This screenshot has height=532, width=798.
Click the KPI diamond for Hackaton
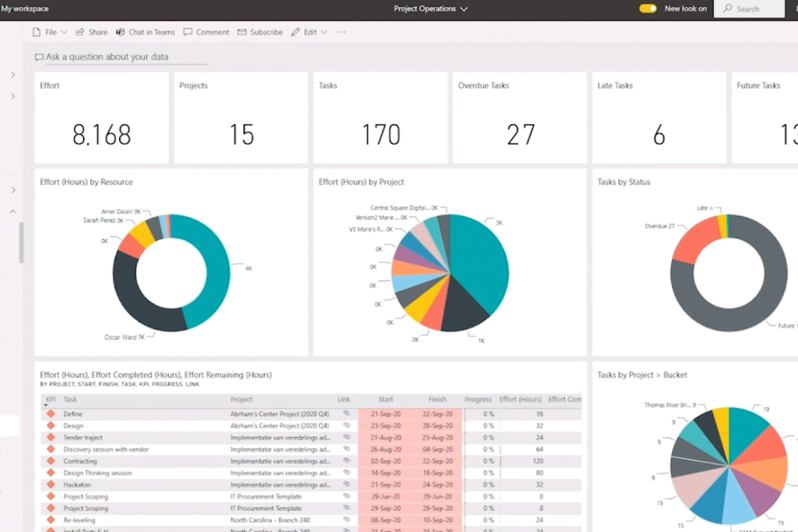pos(51,485)
